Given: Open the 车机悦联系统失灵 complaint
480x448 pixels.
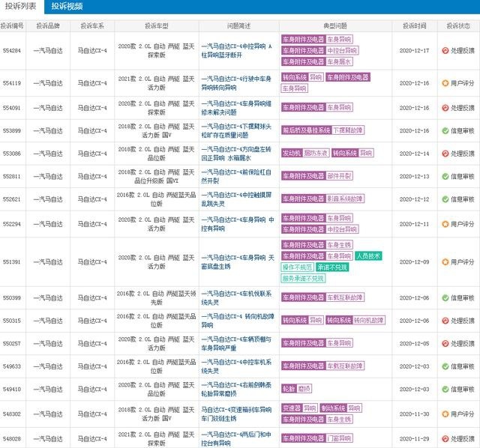Looking at the screenshot, I should (236, 298).
